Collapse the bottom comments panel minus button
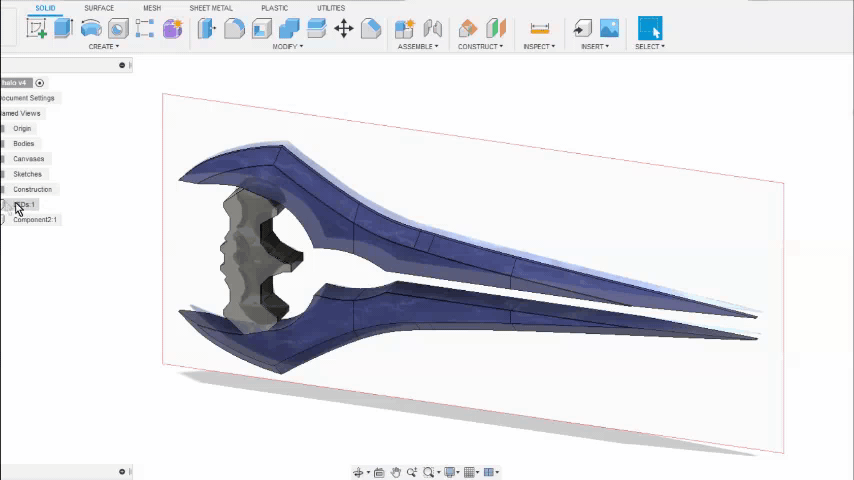The width and height of the screenshot is (854, 480). pyautogui.click(x=122, y=472)
